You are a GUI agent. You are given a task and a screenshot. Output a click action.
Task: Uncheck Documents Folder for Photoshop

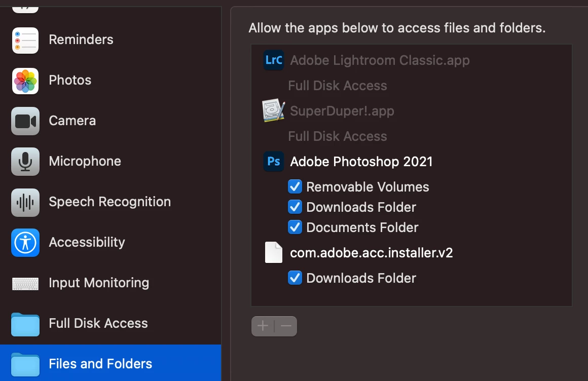coord(295,227)
